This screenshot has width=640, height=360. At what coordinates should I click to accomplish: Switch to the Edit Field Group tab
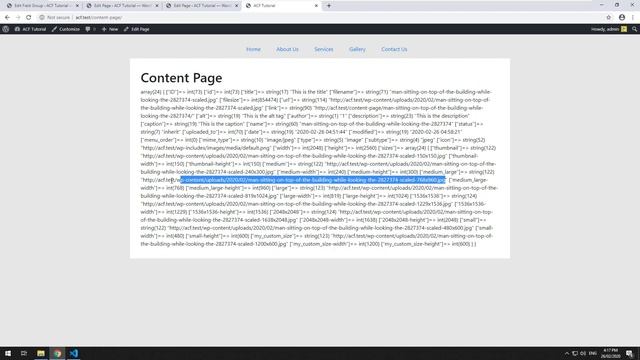tap(42, 6)
